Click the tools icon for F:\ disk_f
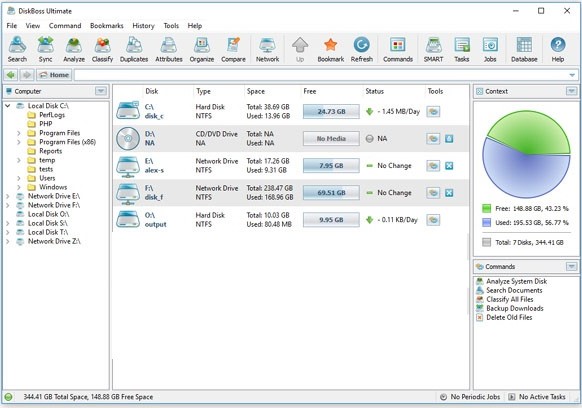 point(433,193)
